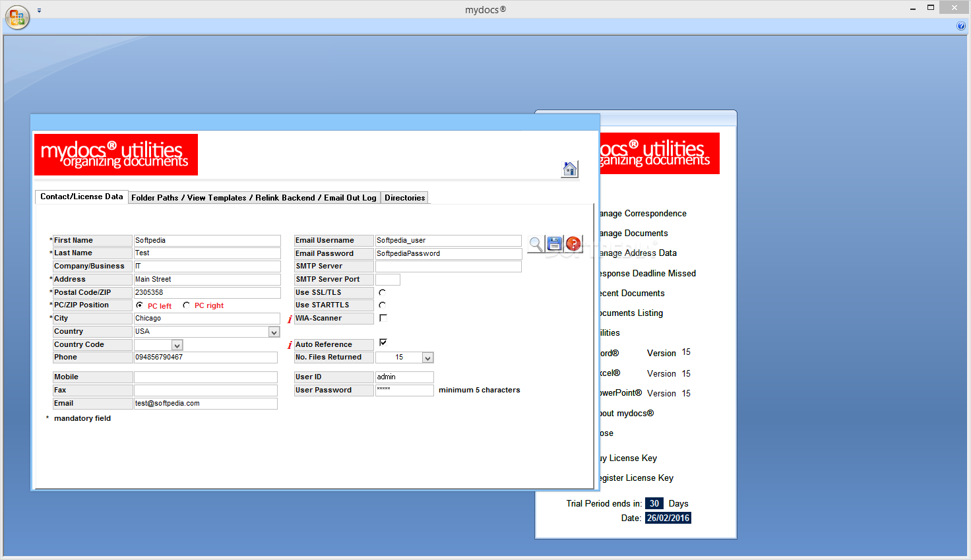971x560 pixels.
Task: Open the Directories tab
Action: 404,197
